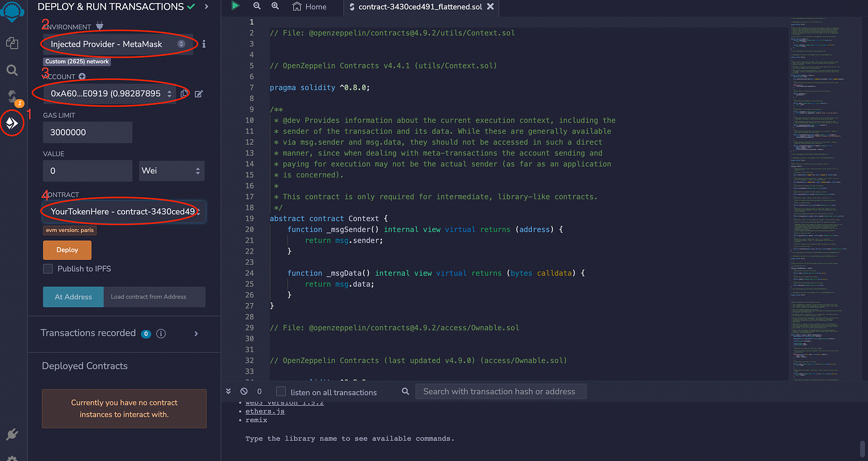Open the Search in files sidebar icon
Screen dimensions: 868x461
point(12,70)
